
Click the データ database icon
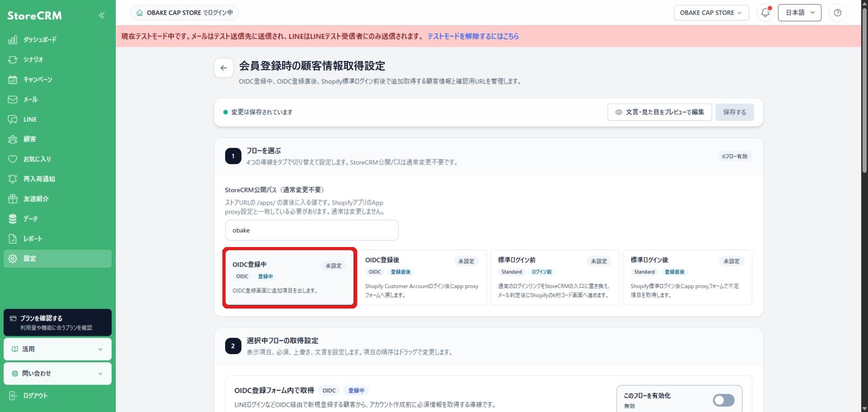(x=13, y=219)
